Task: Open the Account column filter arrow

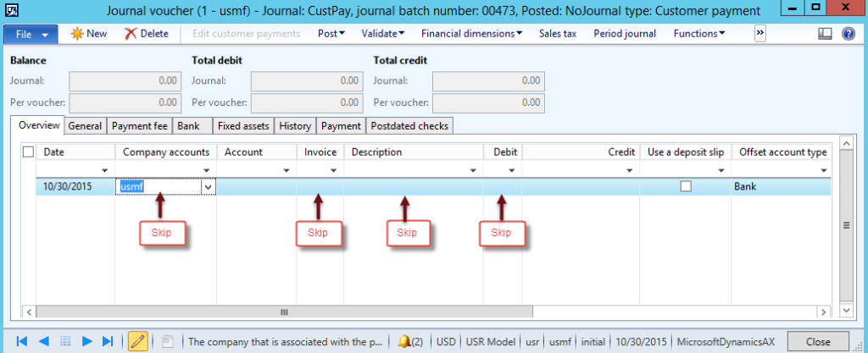Action: coord(287,171)
